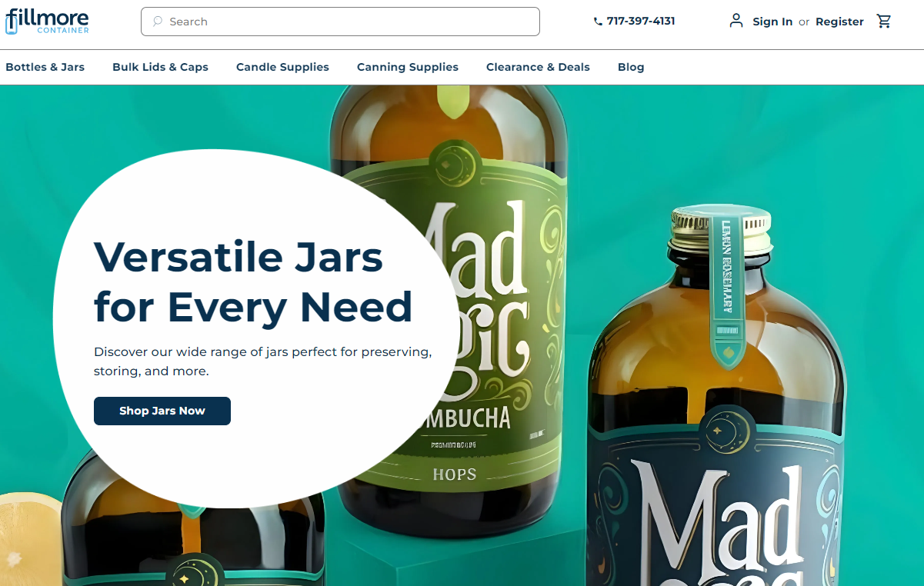Click the user account icon
The height and width of the screenshot is (586, 924).
[736, 21]
